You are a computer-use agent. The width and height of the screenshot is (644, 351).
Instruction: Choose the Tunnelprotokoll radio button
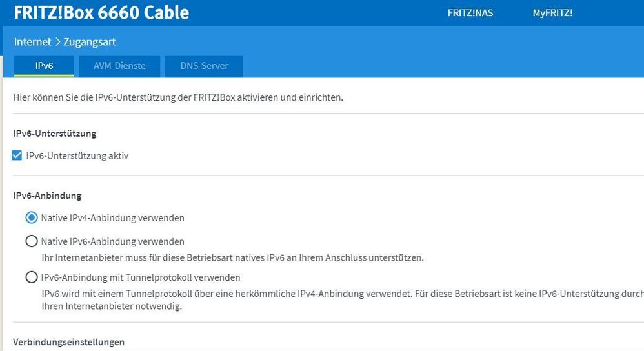31,277
